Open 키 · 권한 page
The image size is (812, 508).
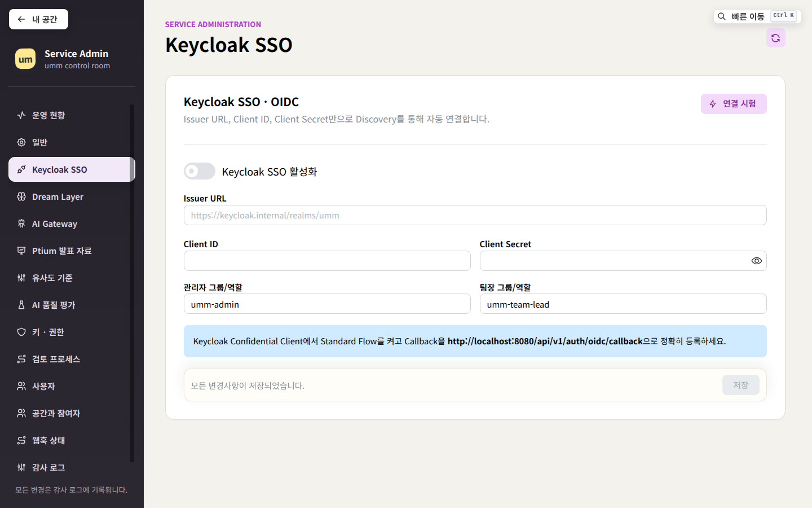point(72,332)
